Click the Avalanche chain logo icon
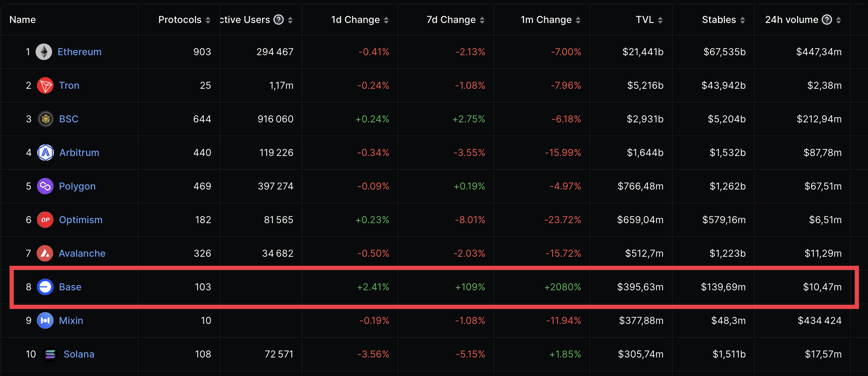This screenshot has width=868, height=376. click(x=45, y=253)
